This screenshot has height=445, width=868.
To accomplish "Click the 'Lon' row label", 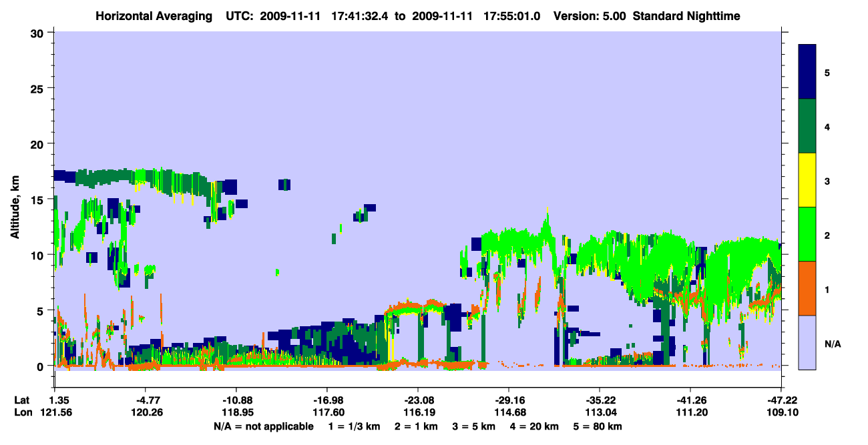I will coord(22,412).
